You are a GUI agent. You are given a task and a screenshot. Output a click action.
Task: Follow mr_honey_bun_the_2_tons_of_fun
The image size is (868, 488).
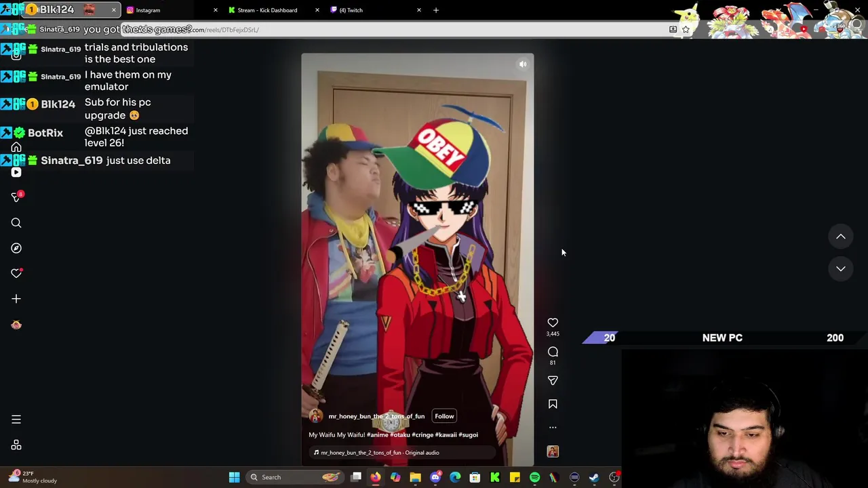(x=444, y=416)
